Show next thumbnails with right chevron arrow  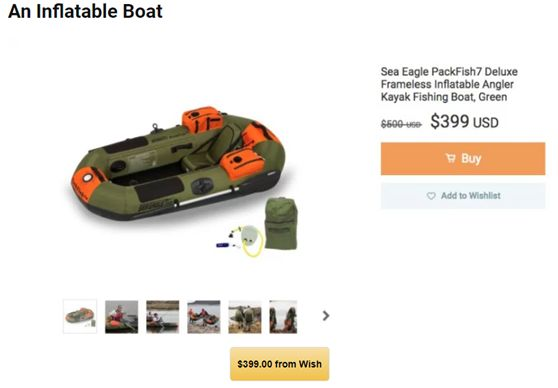pos(326,316)
